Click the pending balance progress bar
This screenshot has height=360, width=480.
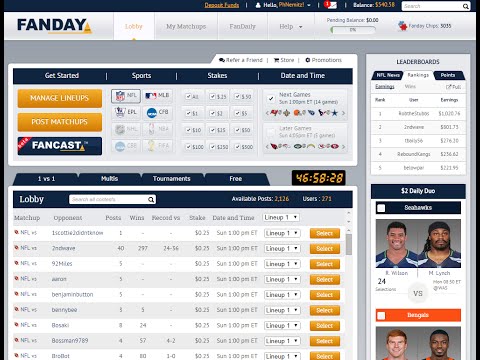(x=353, y=30)
